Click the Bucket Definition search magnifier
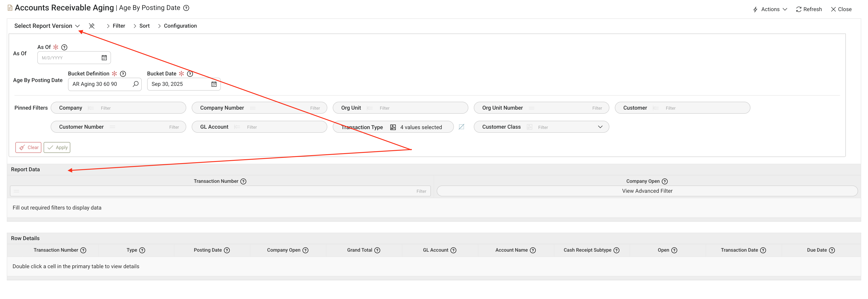Screen dimensions: 868x299 point(135,84)
